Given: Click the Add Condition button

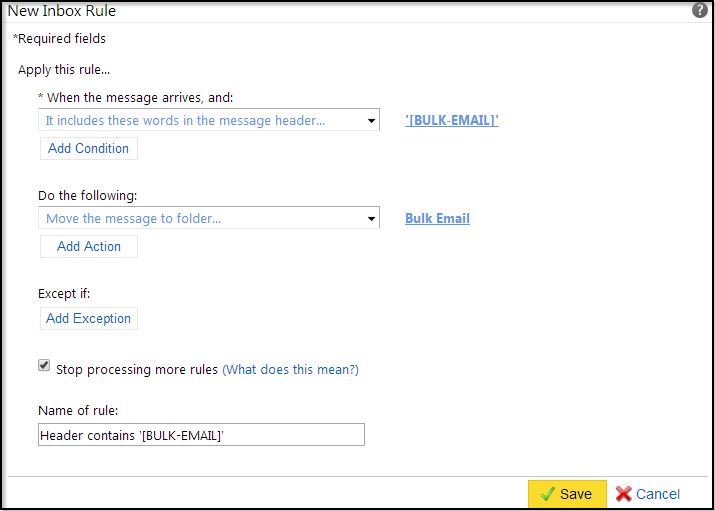Looking at the screenshot, I should [88, 148].
